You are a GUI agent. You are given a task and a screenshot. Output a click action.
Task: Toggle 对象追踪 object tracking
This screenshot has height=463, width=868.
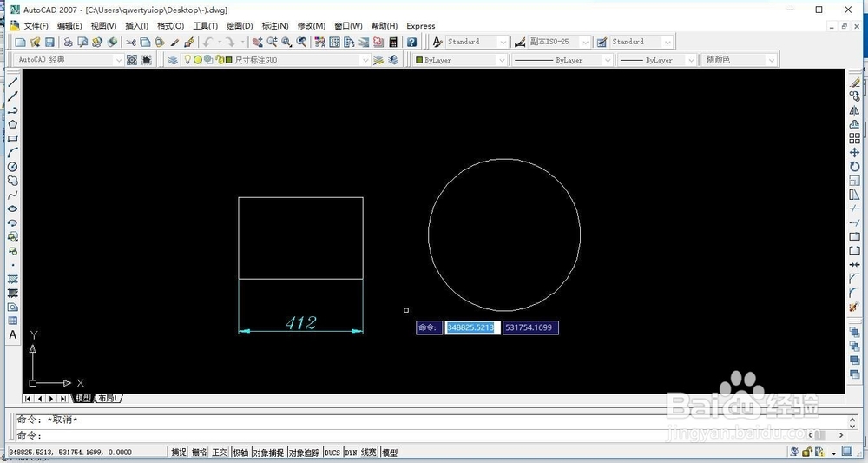(304, 453)
